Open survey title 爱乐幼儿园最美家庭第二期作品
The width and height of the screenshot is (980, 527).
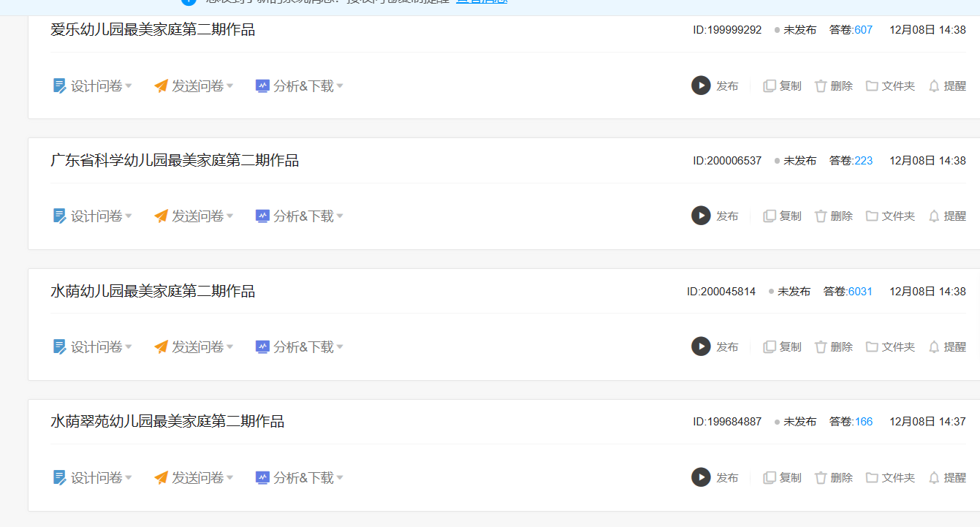(x=153, y=30)
